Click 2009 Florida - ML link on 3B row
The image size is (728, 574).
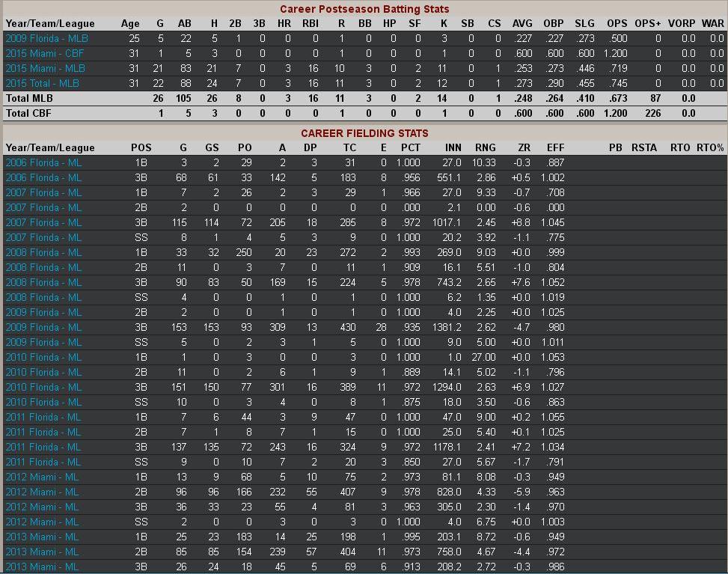pos(43,327)
